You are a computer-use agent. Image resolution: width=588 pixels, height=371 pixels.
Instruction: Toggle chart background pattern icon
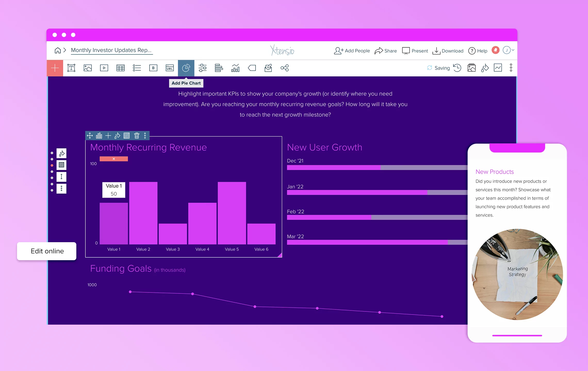click(127, 136)
